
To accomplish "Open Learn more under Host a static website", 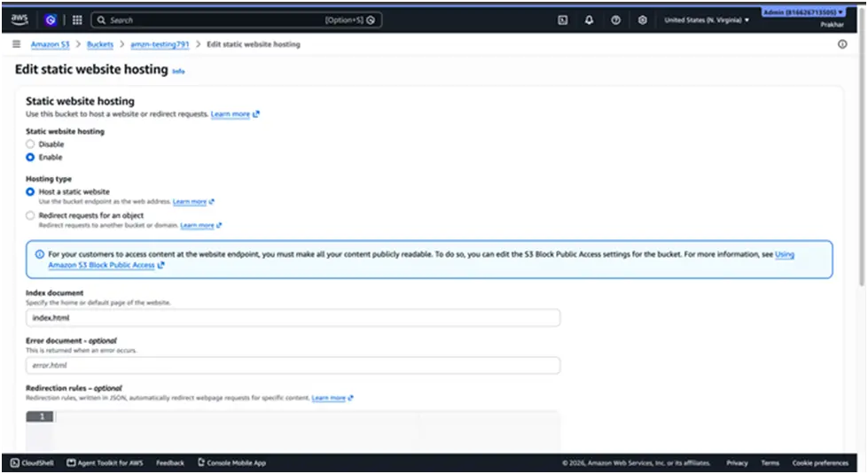I will pyautogui.click(x=190, y=202).
